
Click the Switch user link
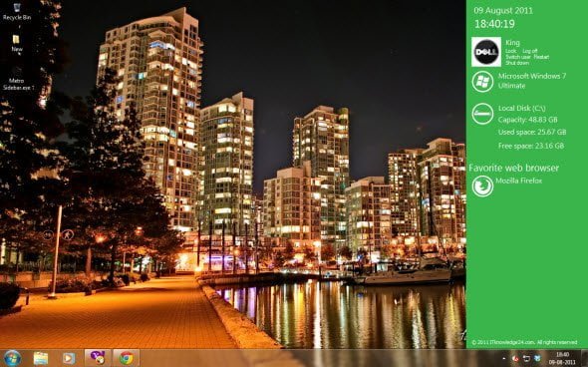(518, 57)
